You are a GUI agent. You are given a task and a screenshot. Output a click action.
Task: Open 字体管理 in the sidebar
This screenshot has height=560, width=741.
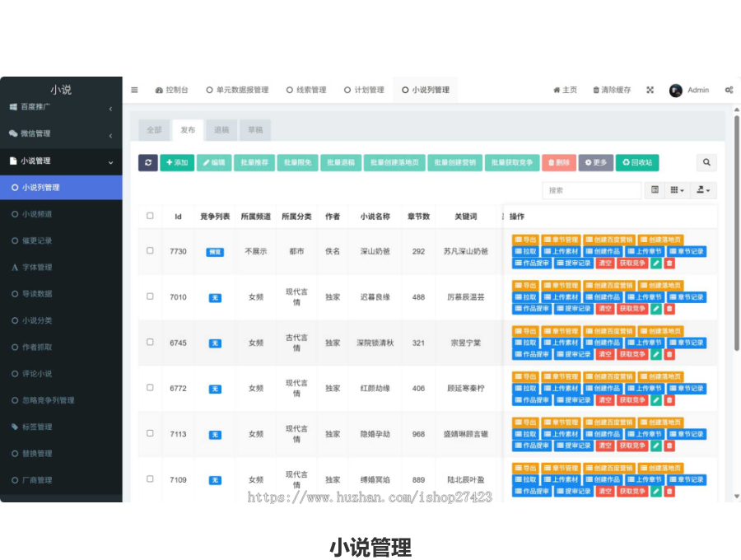pyautogui.click(x=37, y=268)
